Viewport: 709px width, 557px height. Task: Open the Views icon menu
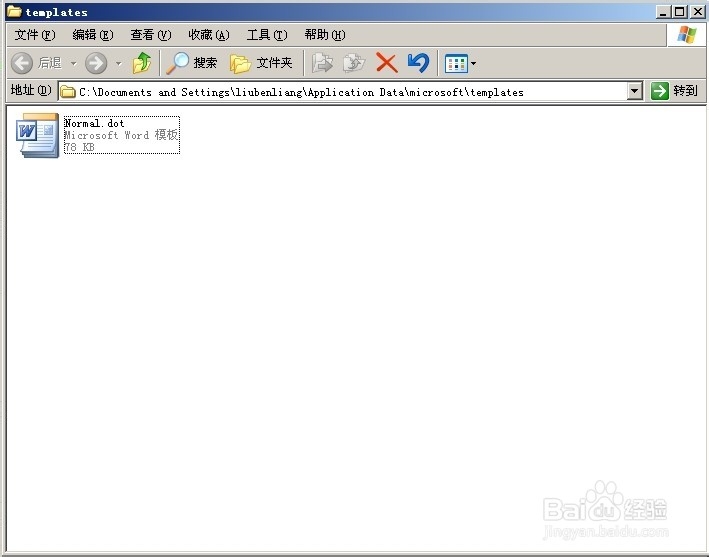point(460,63)
